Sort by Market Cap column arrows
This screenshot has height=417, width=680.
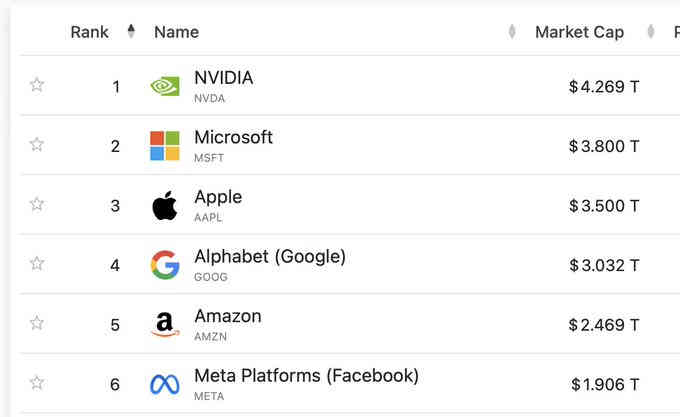[651, 31]
